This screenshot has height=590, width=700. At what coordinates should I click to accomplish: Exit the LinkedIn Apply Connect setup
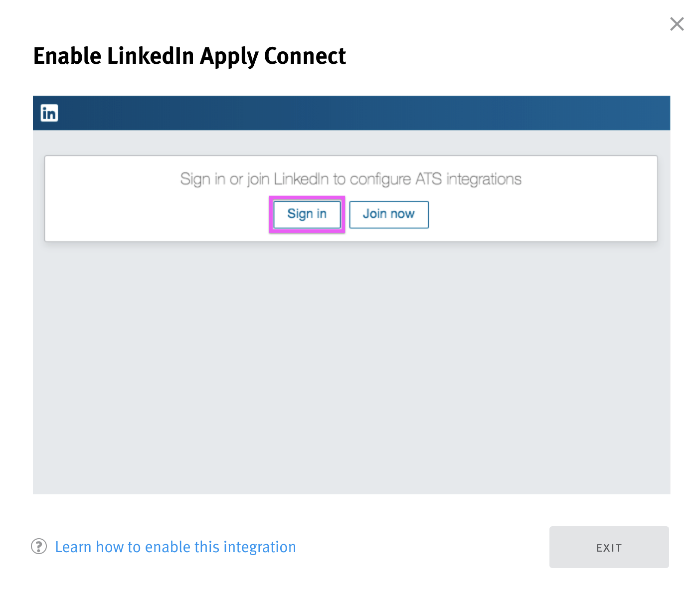click(x=609, y=547)
